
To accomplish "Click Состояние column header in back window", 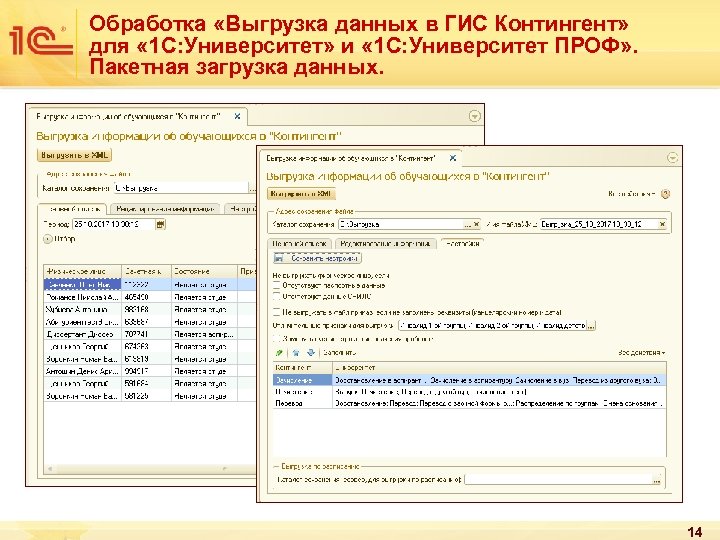I will [204, 271].
